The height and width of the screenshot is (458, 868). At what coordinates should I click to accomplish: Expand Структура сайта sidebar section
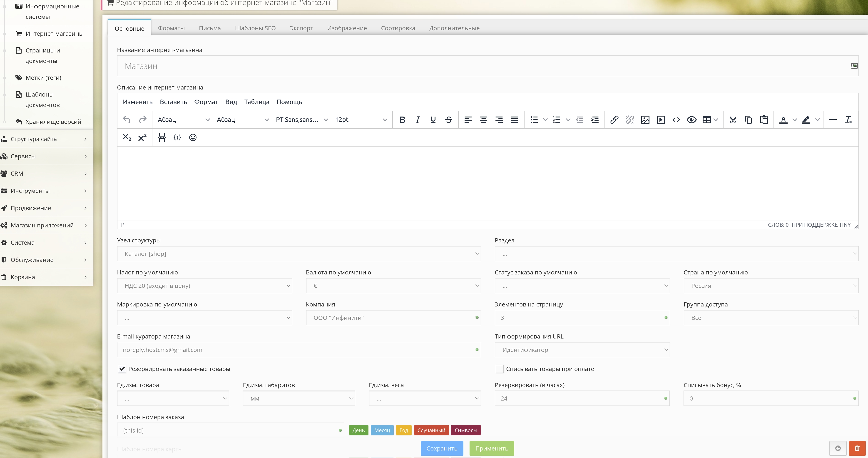pyautogui.click(x=47, y=139)
